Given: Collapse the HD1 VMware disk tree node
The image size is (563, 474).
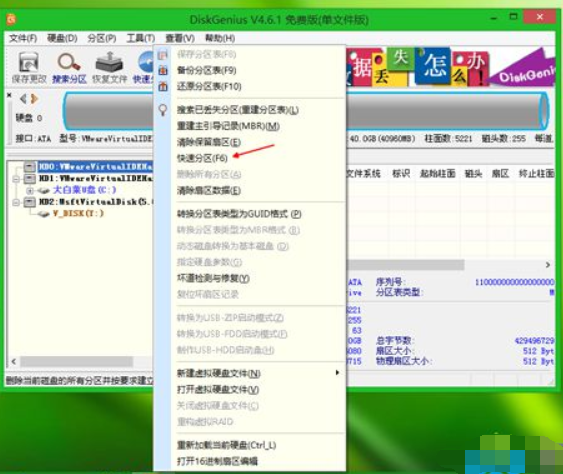Looking at the screenshot, I should click(15, 178).
